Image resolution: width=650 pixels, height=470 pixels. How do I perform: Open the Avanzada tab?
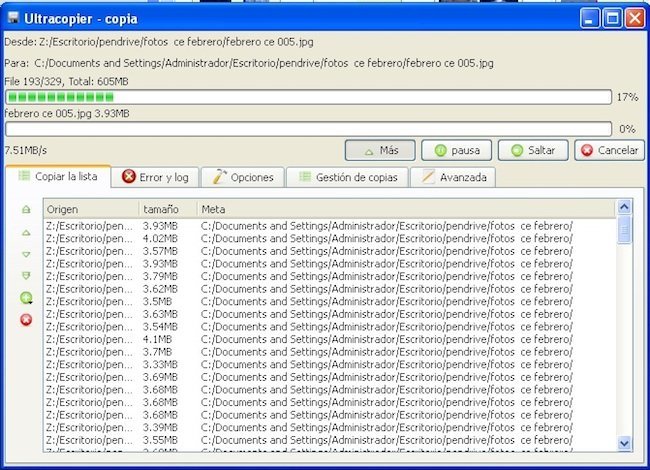(x=453, y=177)
